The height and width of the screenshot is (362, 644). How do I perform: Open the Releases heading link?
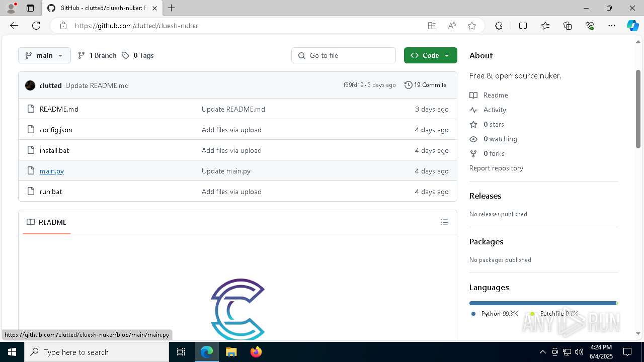pos(485,196)
